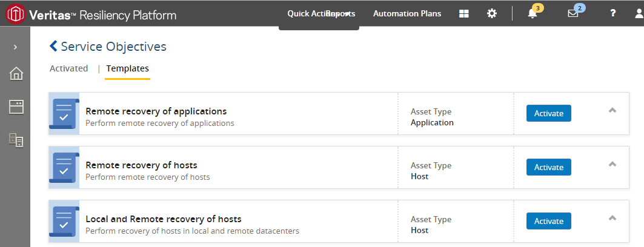The height and width of the screenshot is (247, 644).
Task: Open the mail inbox icon with 2 messages
Action: [x=573, y=13]
